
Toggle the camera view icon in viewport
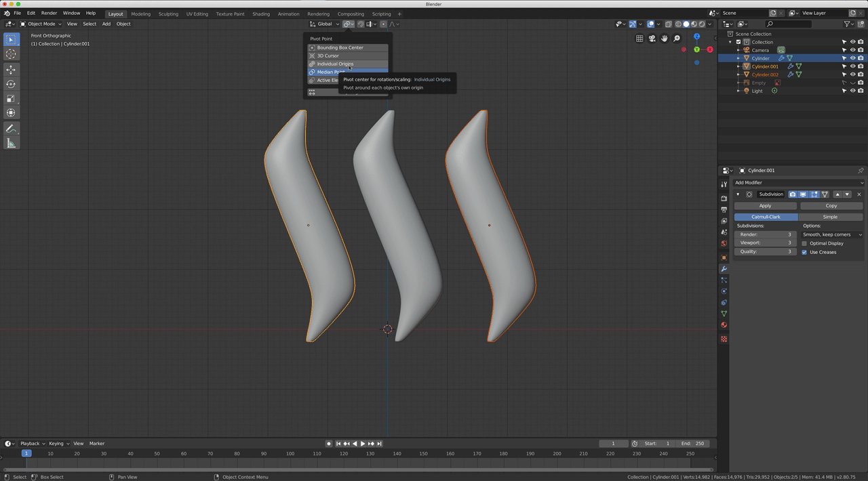pyautogui.click(x=652, y=39)
